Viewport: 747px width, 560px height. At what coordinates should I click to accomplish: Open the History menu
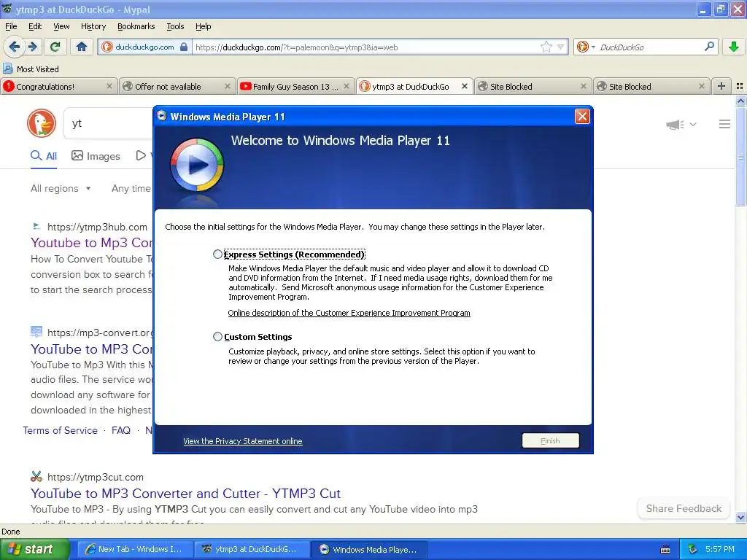point(93,26)
